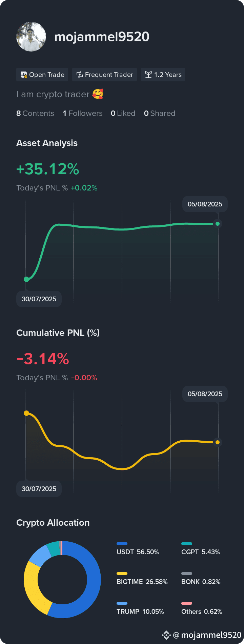
Task: Click the USDT blue legend swatch
Action: 122,544
